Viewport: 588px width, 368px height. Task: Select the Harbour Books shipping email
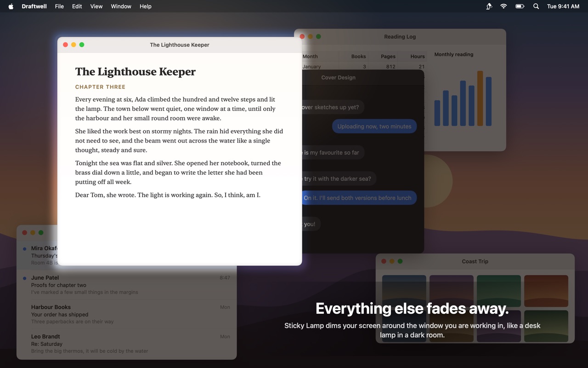coord(127,314)
